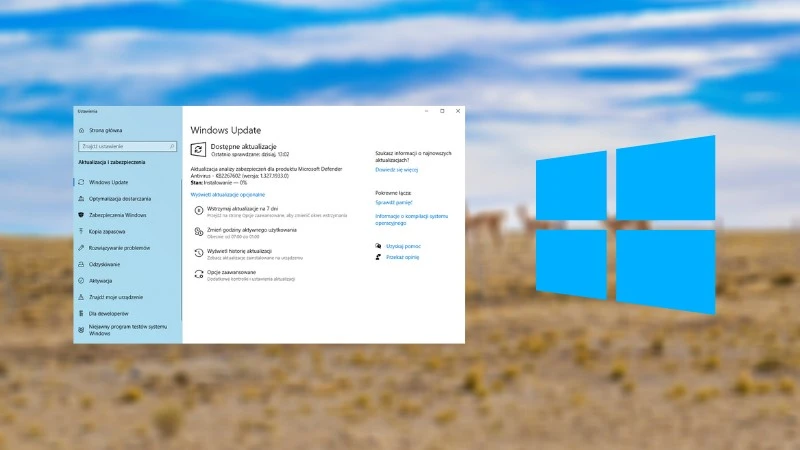The height and width of the screenshot is (450, 800).
Task: Follow the Dowiedz się więcej link
Action: [x=396, y=170]
